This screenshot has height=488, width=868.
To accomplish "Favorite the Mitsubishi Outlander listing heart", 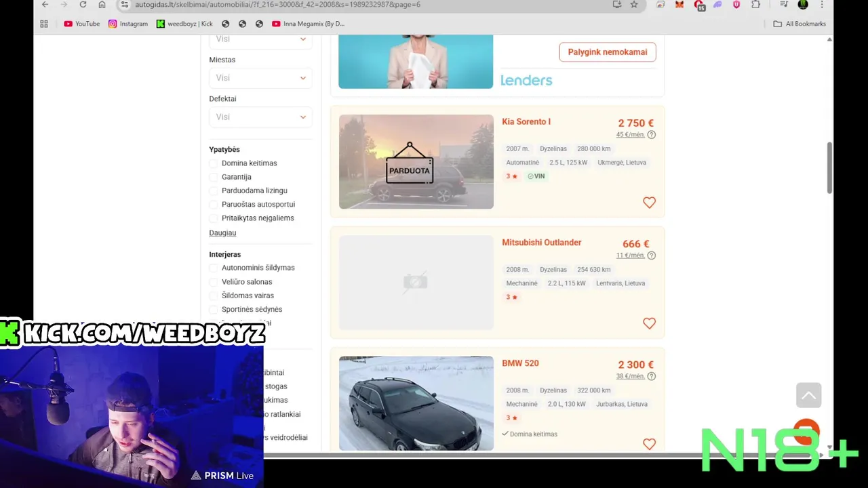I will click(x=649, y=323).
